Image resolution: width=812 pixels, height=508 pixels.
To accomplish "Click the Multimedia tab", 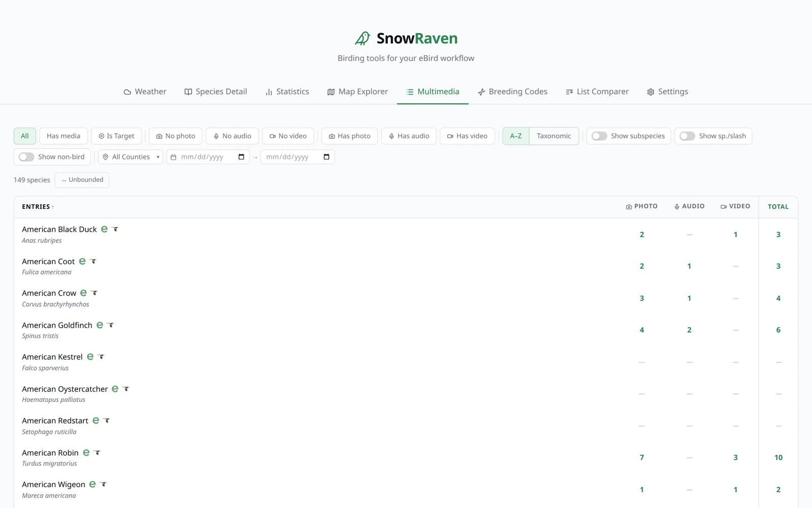I will point(433,92).
